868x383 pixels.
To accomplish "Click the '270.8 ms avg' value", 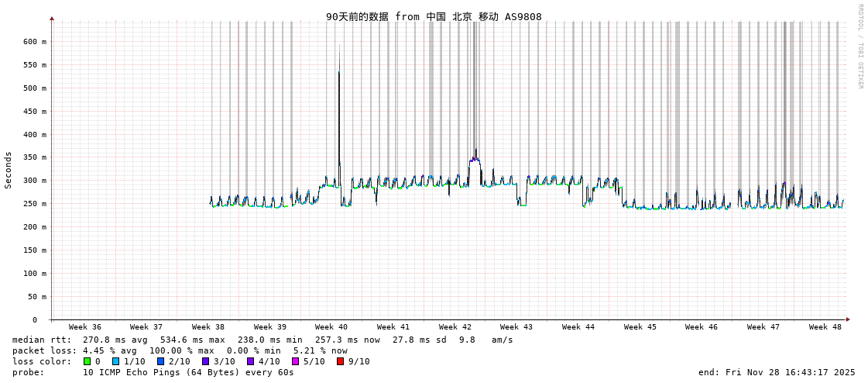I will [115, 340].
